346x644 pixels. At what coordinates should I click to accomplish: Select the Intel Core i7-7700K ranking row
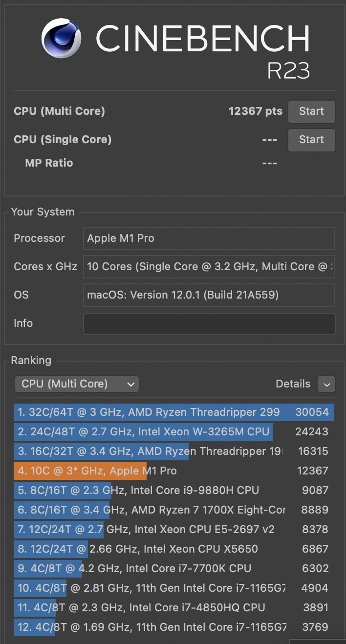[174, 568]
